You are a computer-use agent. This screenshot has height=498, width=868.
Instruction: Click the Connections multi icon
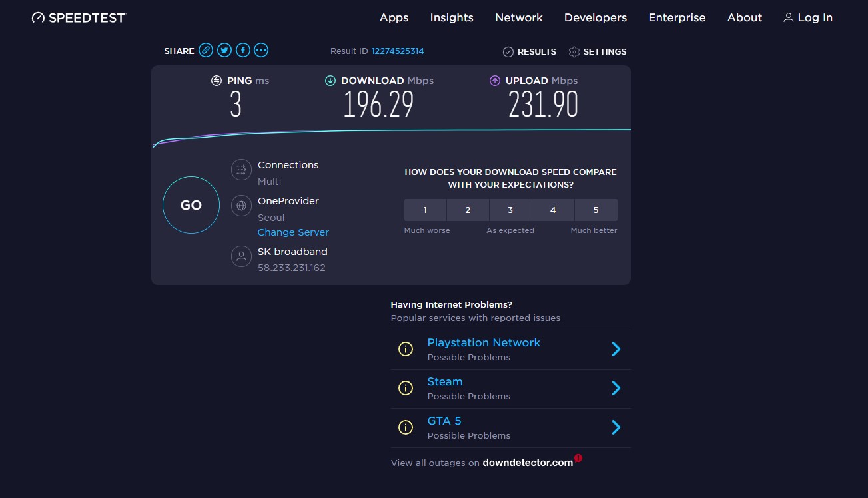(241, 170)
